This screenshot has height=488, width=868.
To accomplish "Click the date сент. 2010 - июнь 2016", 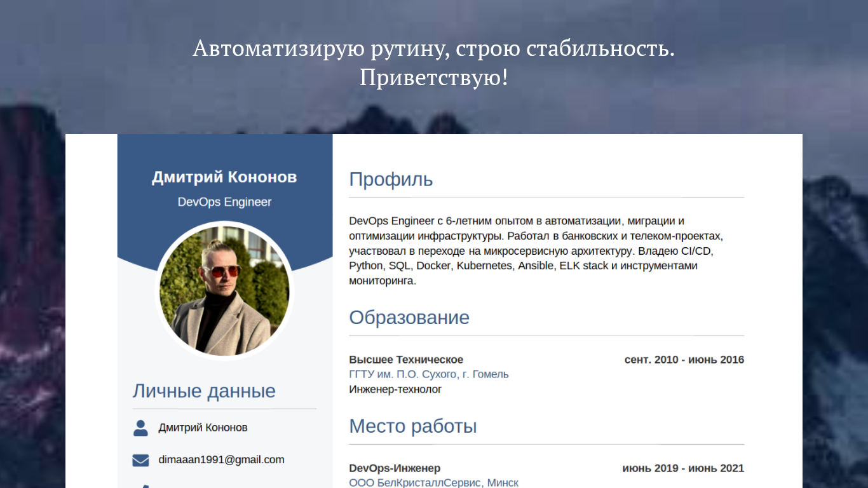I will [684, 360].
